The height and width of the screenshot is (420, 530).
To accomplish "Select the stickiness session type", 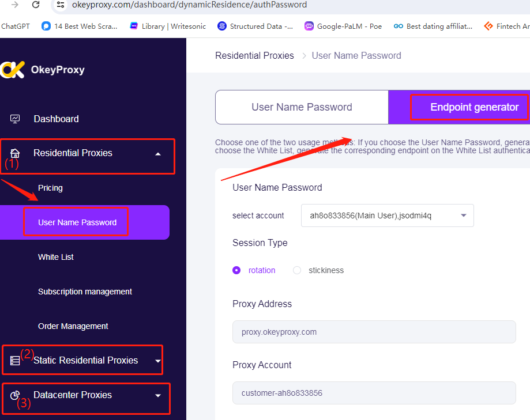I will [297, 270].
